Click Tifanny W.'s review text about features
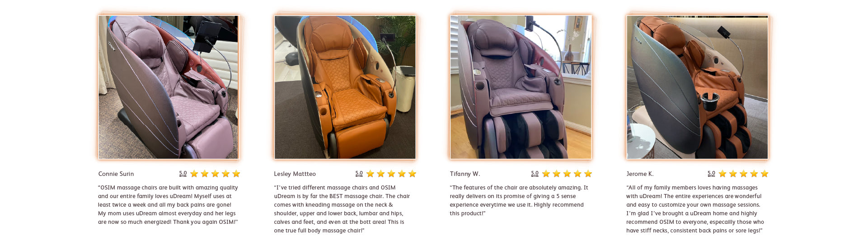The width and height of the screenshot is (868, 251). [519, 200]
